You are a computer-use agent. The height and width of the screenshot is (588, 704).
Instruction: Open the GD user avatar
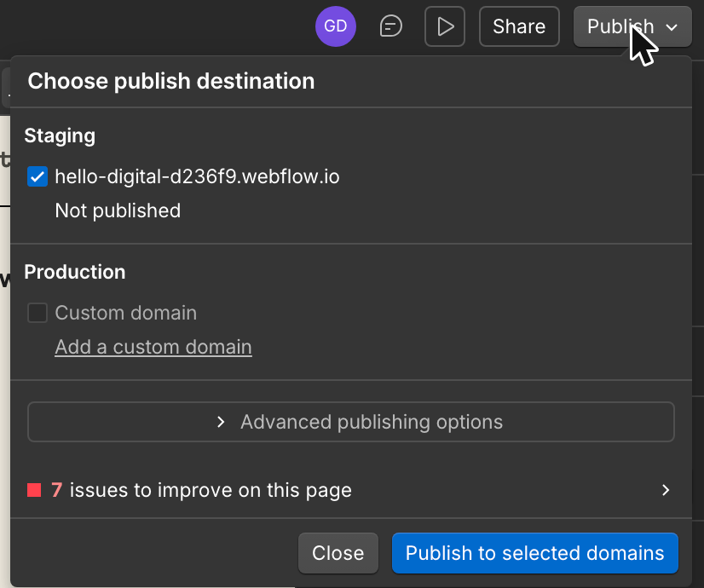[x=336, y=26]
